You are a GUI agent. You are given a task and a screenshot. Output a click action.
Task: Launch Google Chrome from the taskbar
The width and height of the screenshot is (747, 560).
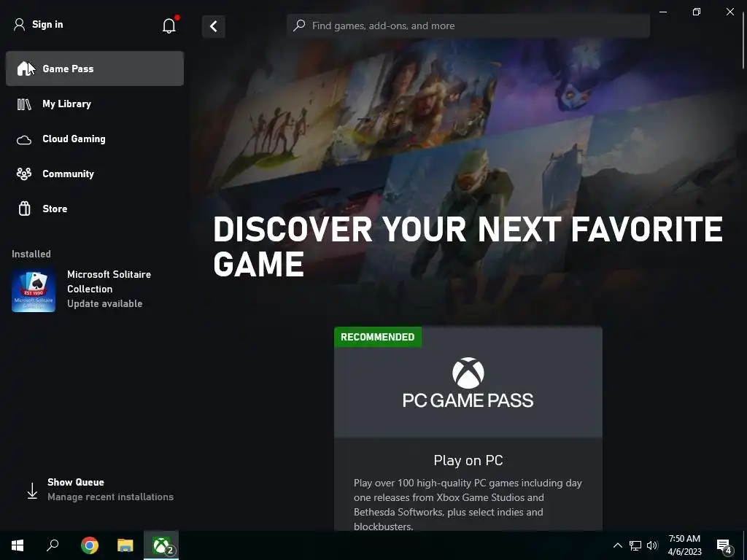[90, 545]
